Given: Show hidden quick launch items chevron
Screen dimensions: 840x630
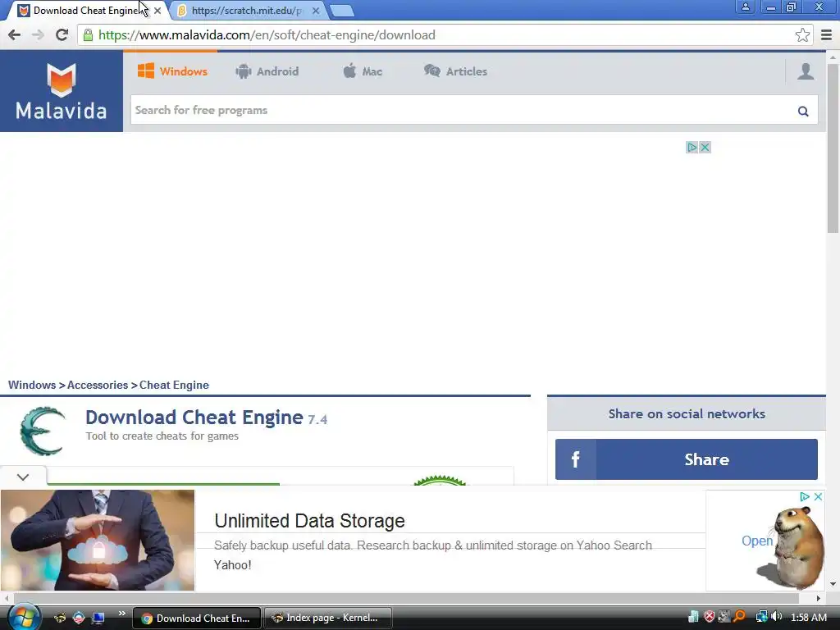Looking at the screenshot, I should click(x=121, y=614).
